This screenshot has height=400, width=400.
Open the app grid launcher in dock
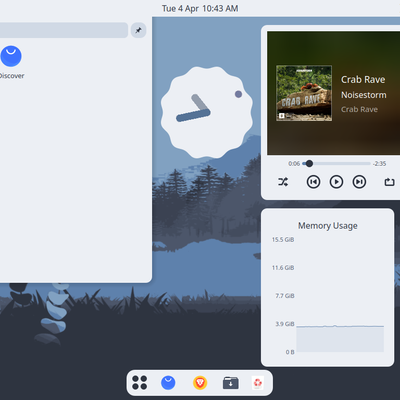(x=139, y=383)
